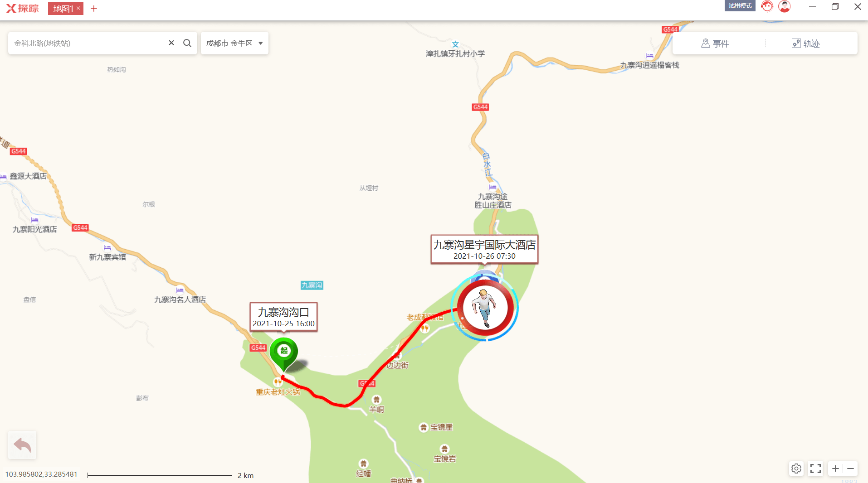Zoom out with the minus button
Screen dimensions: 868x483
851,469
